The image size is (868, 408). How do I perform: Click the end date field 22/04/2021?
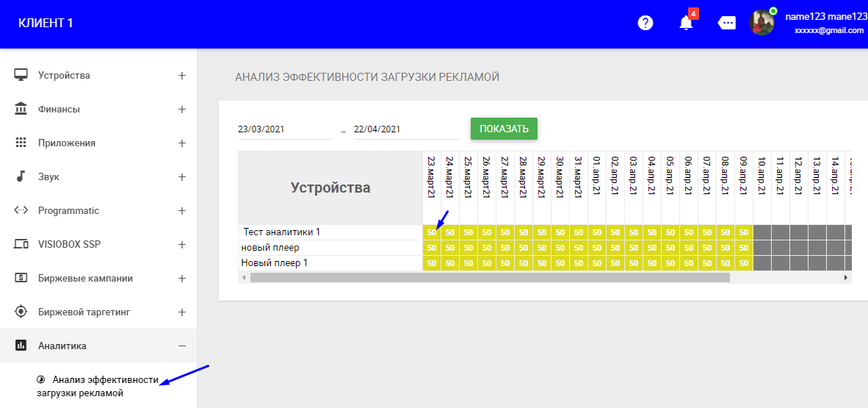pyautogui.click(x=405, y=129)
